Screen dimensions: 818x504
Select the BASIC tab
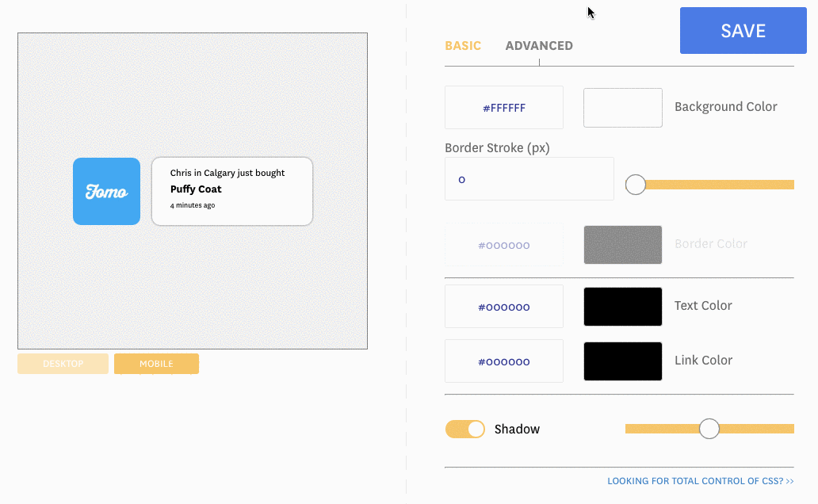coord(463,45)
